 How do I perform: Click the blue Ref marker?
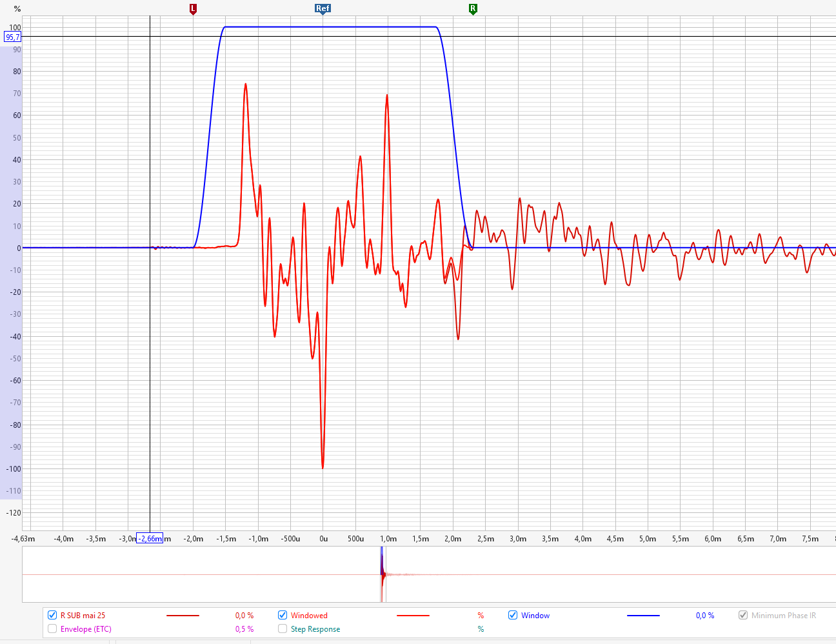click(x=323, y=8)
